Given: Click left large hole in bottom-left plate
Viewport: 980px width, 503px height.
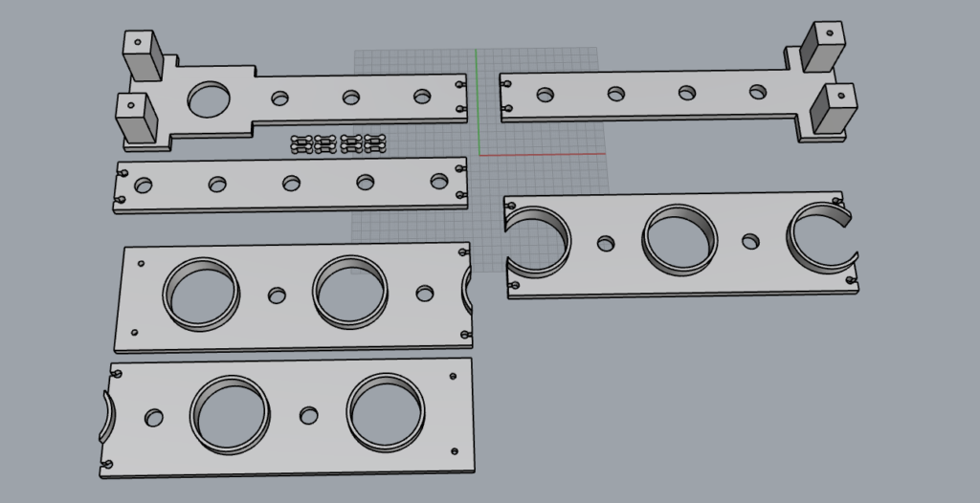Looking at the screenshot, I should click(x=230, y=416).
